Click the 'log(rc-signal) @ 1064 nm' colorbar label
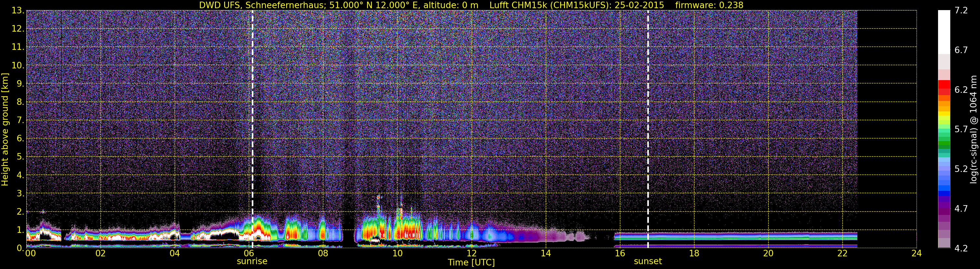 973,130
